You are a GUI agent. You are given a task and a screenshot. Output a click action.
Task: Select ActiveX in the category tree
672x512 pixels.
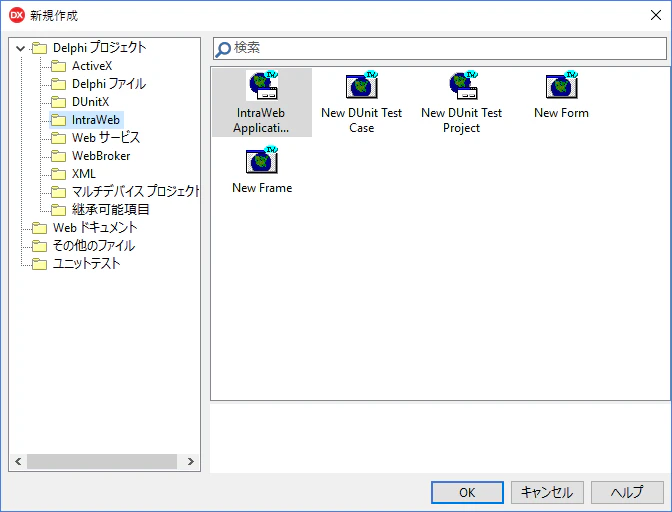point(92,66)
